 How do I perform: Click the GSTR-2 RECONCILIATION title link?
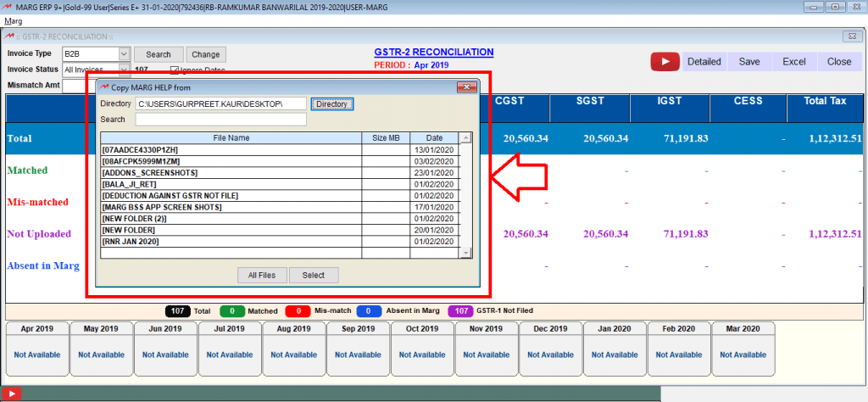pos(434,52)
